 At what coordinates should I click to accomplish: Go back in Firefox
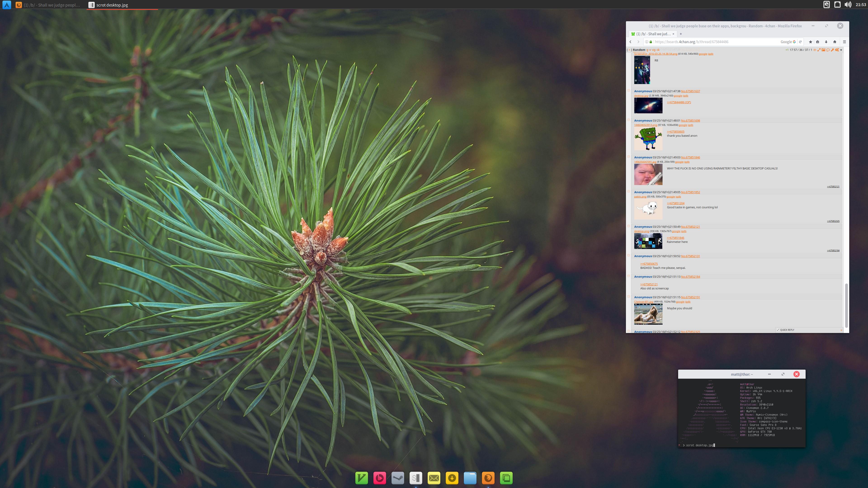[630, 42]
